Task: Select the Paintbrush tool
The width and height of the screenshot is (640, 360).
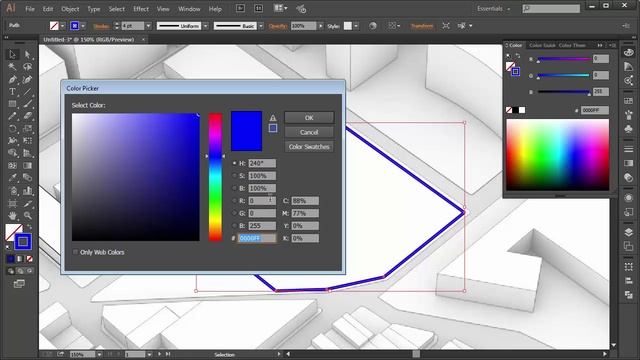Action: (x=27, y=104)
